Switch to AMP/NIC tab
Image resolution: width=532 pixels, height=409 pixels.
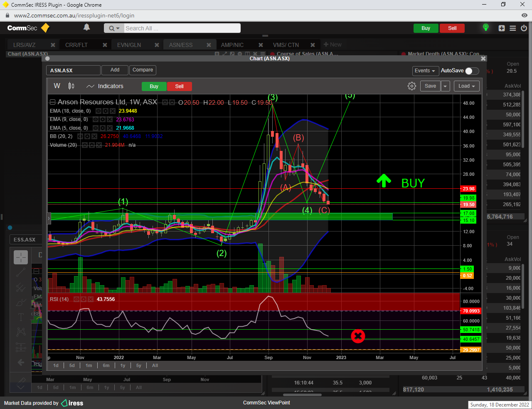click(x=232, y=45)
